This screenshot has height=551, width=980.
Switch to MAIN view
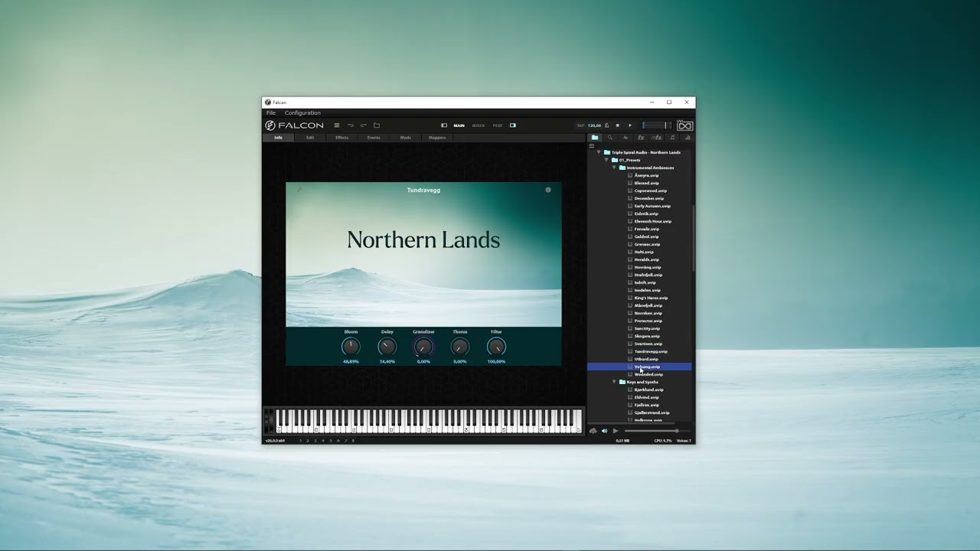[459, 126]
